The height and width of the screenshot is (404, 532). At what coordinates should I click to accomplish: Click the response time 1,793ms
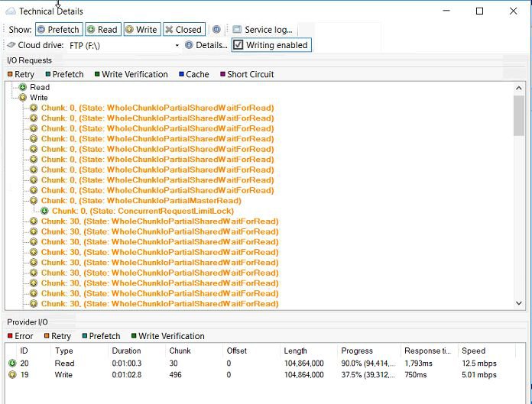[418, 364]
